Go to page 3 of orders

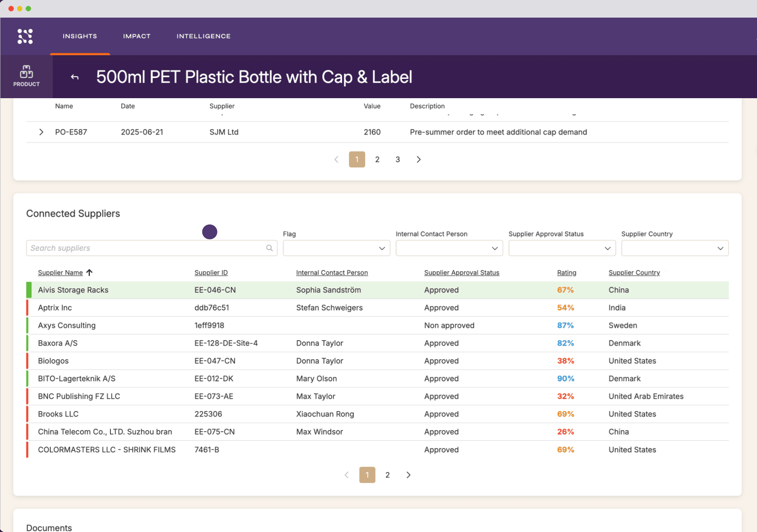tap(398, 159)
